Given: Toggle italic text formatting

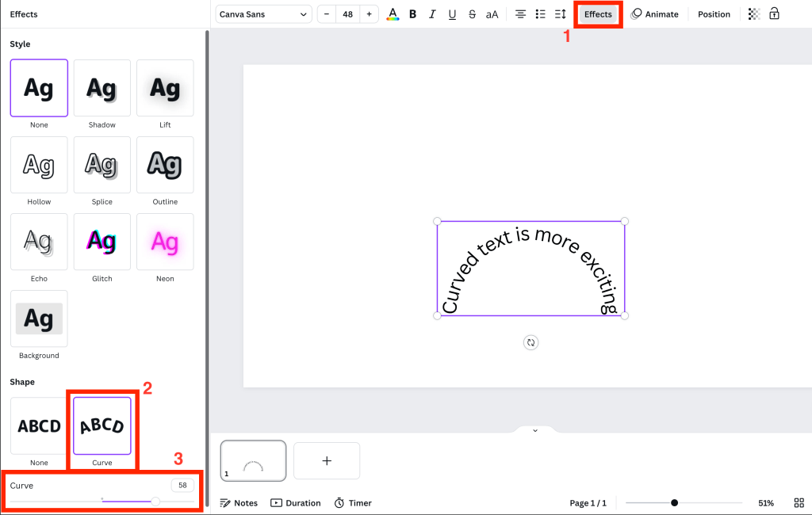Looking at the screenshot, I should click(432, 14).
